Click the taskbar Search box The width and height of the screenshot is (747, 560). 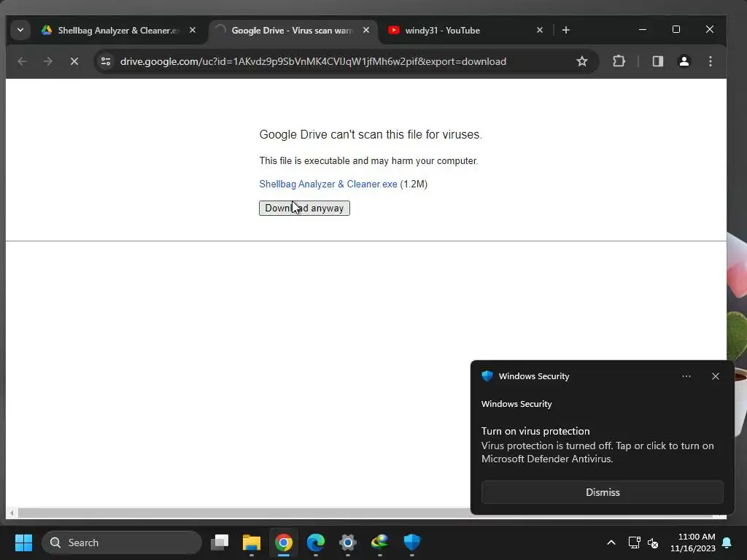[x=122, y=542]
